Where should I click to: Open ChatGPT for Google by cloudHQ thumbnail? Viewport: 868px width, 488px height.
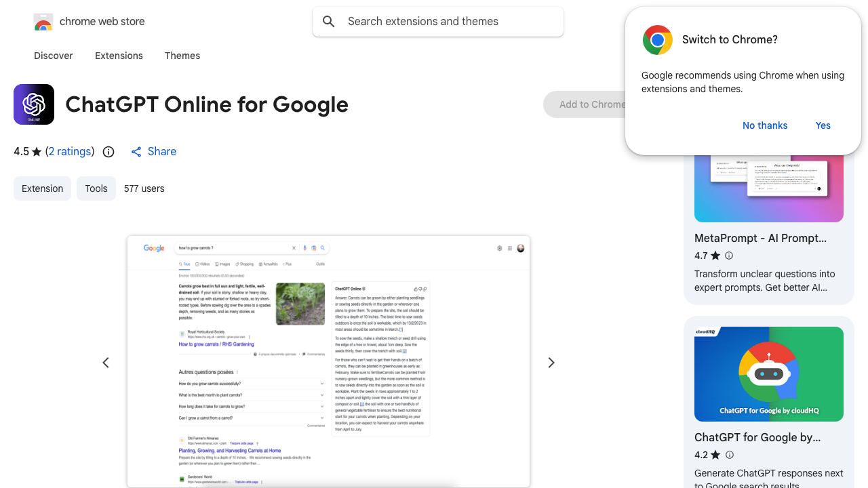pos(769,374)
